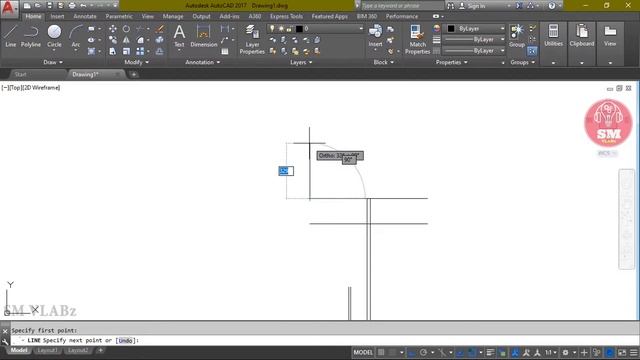Viewport: 640px width, 360px height.
Task: Add a new drawing tab
Action: [133, 74]
